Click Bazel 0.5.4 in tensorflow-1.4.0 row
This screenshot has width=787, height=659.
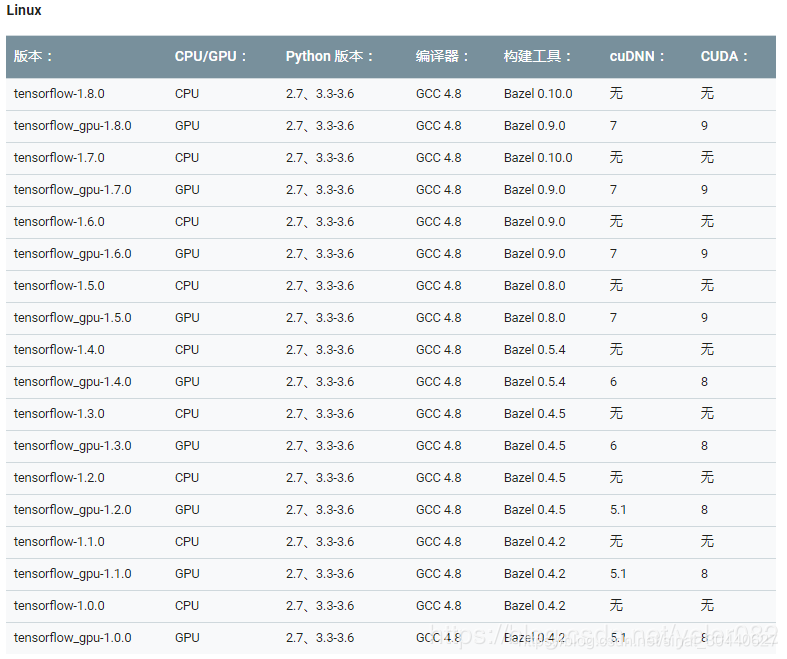[x=535, y=350]
